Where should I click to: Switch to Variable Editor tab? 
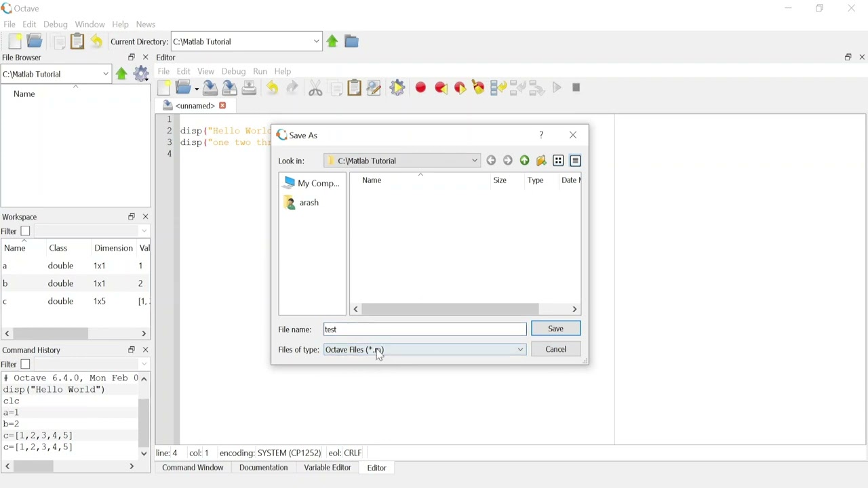(x=328, y=468)
